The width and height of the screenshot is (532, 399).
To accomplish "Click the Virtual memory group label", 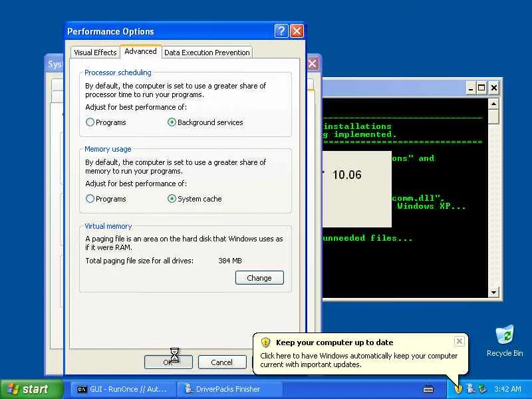I will 108,226.
